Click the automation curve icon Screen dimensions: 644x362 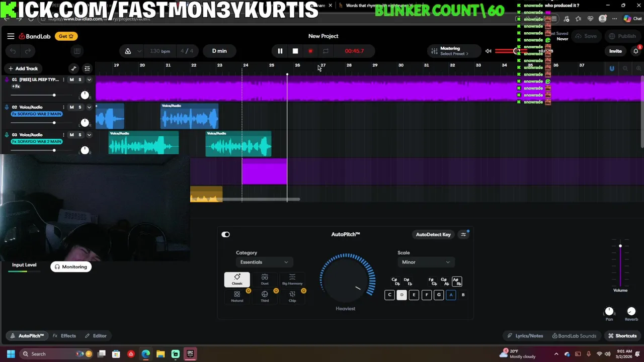(74, 68)
